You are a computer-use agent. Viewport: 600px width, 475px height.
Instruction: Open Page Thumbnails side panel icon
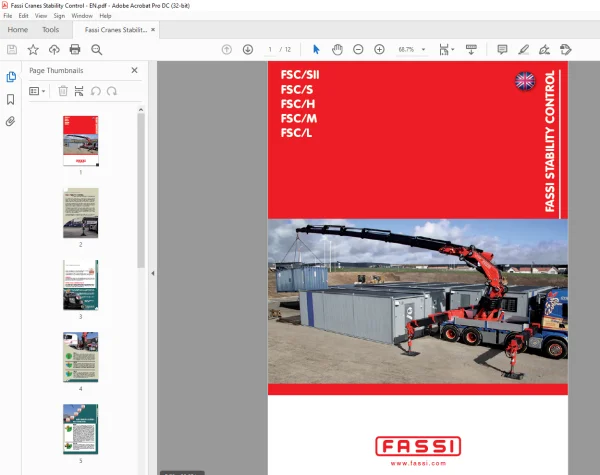(x=11, y=77)
